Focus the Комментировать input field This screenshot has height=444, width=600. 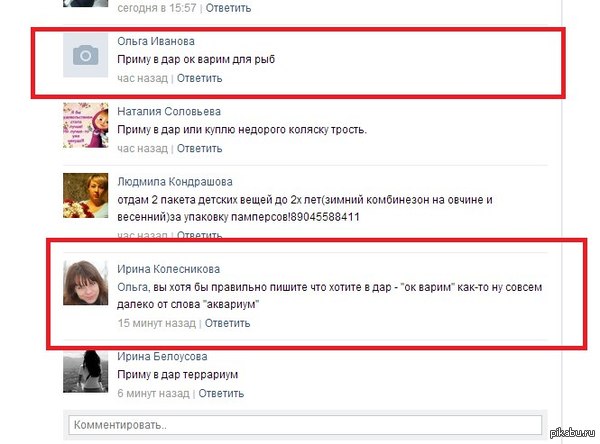tap(305, 425)
